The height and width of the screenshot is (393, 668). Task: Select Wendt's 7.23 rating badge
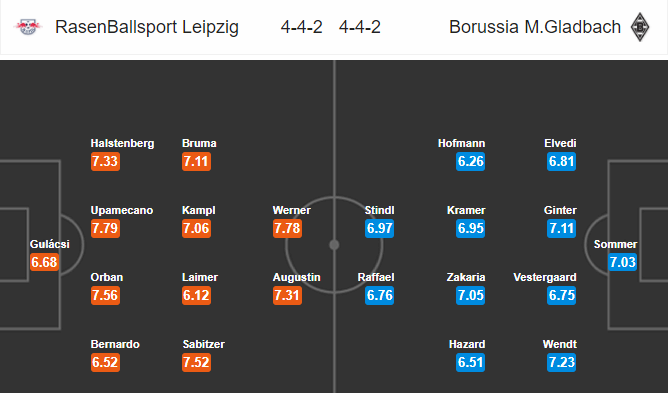pos(561,362)
